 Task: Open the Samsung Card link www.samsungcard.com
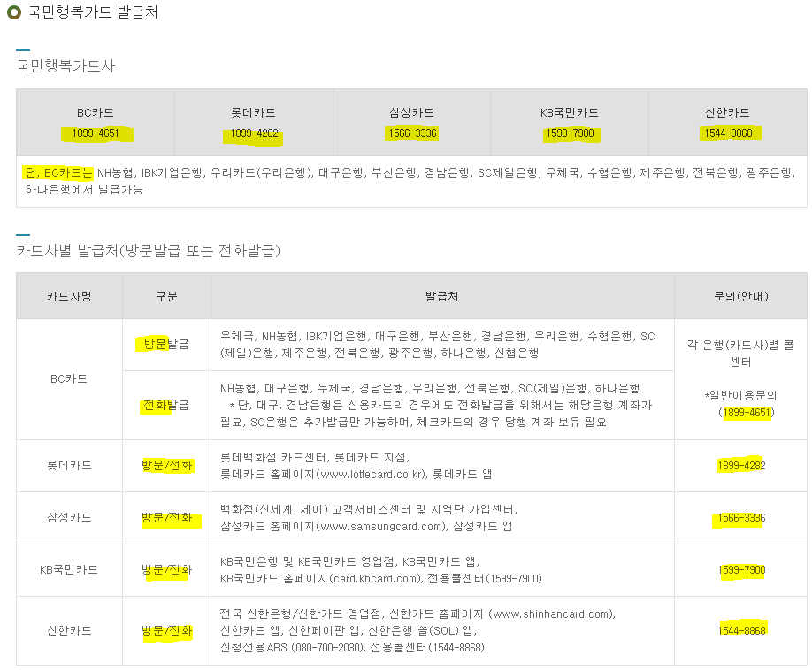tap(387, 529)
